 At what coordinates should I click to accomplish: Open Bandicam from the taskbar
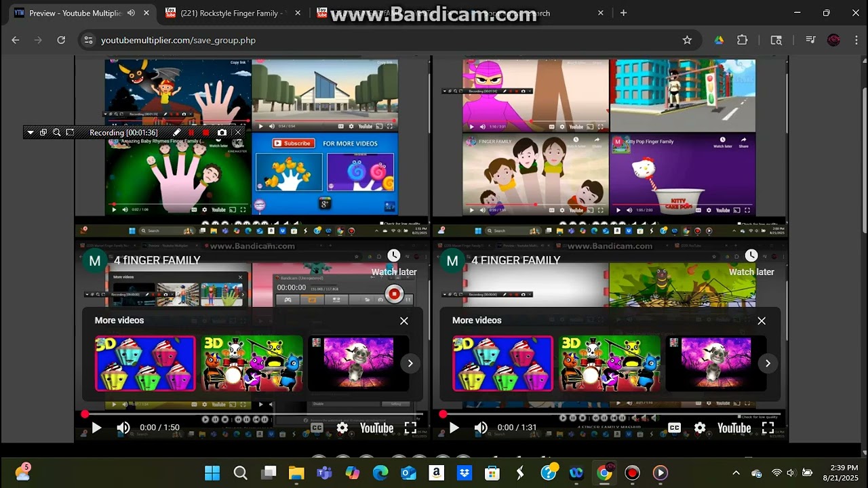pos(632,472)
